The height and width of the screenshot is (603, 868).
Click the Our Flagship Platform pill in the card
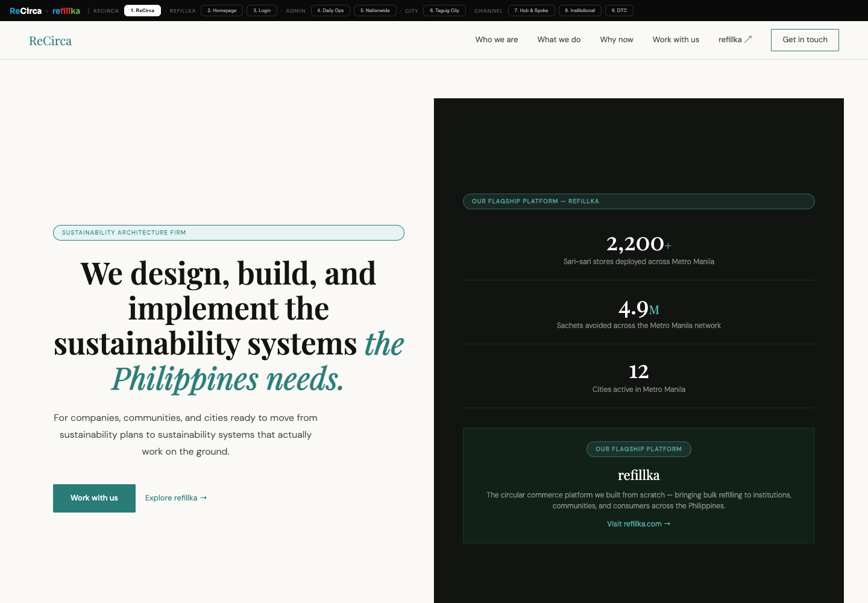pos(638,449)
